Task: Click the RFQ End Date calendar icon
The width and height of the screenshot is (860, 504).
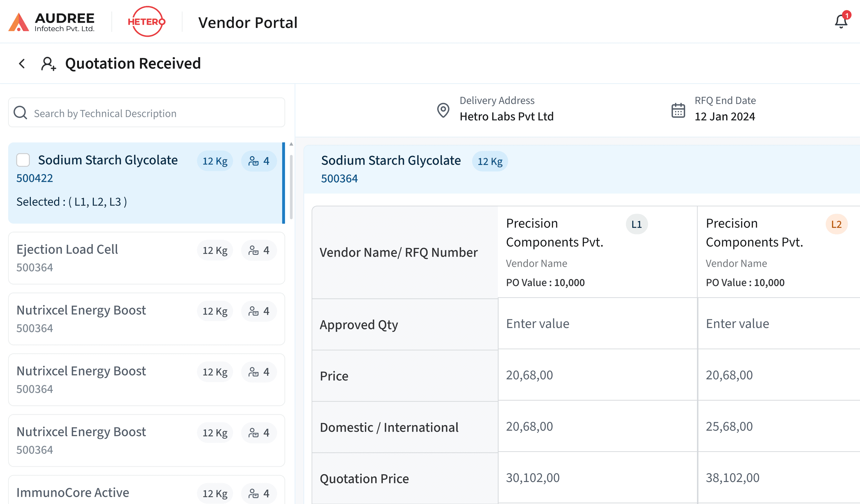Action: pyautogui.click(x=678, y=110)
